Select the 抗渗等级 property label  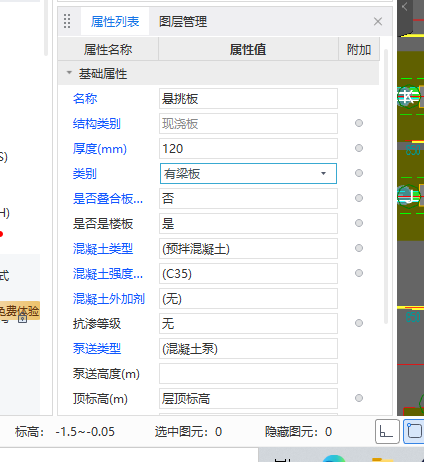click(97, 324)
